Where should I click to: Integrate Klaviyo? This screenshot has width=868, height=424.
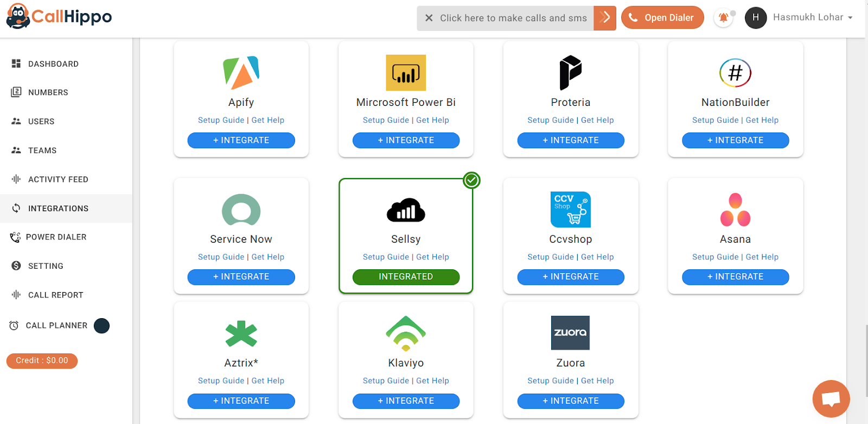click(406, 401)
